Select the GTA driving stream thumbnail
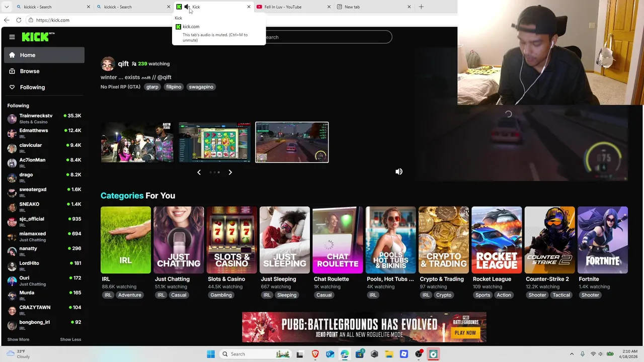 point(292,142)
